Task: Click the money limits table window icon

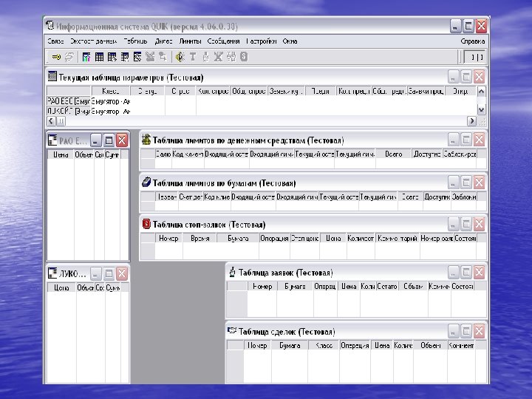Action: (146, 140)
